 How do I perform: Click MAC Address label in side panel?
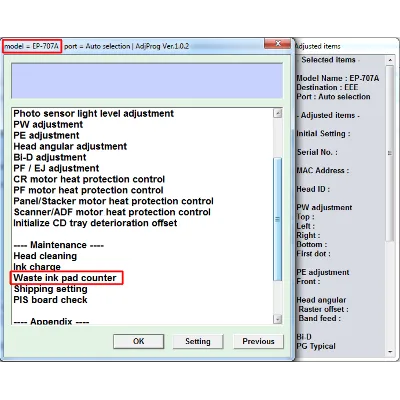point(323,171)
